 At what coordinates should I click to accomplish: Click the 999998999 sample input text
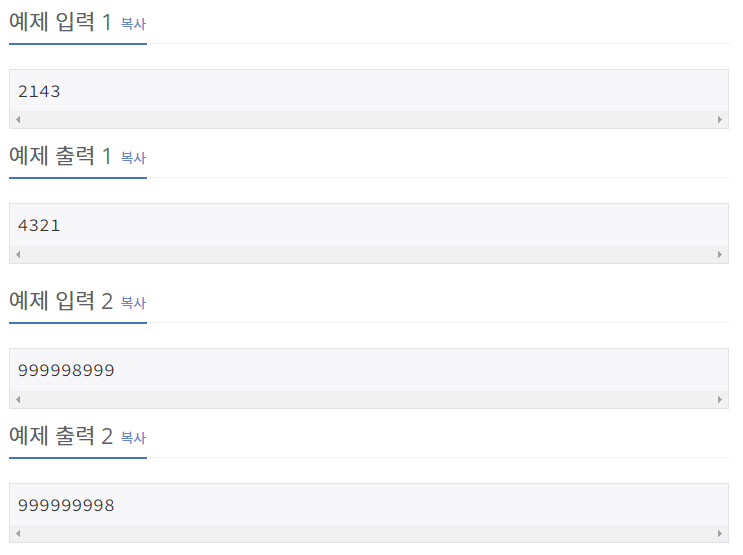(66, 371)
